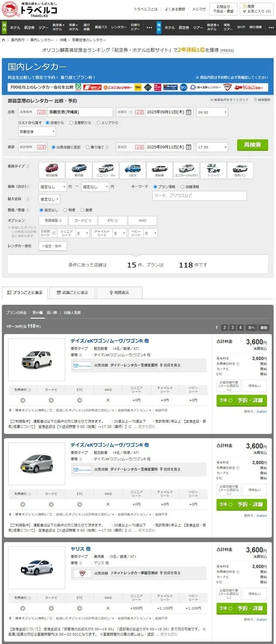Go to results page 2
The image size is (276, 644).
coord(224,328)
